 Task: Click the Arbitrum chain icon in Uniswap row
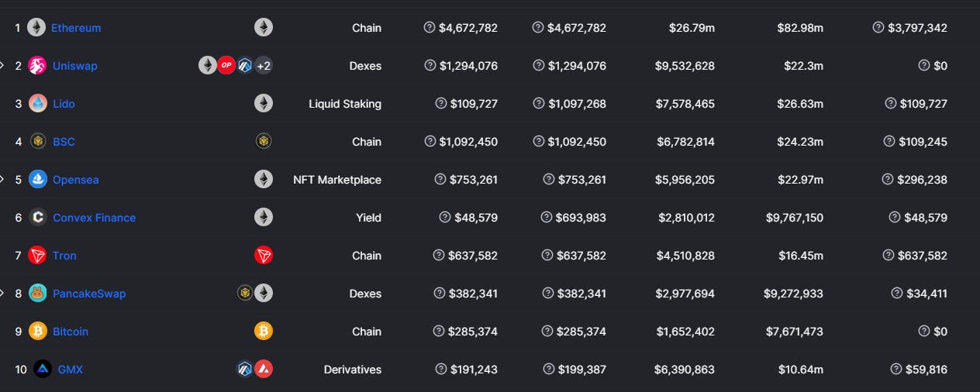pos(245,66)
